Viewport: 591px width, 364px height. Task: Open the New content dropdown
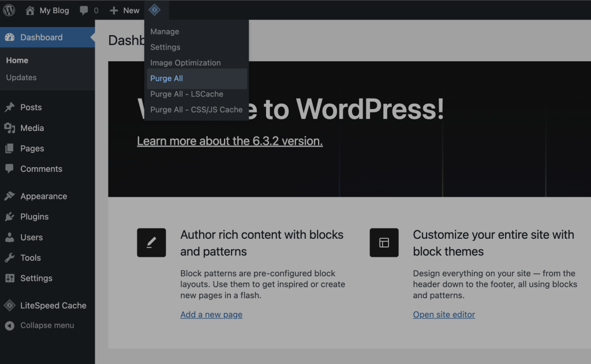[x=125, y=10]
